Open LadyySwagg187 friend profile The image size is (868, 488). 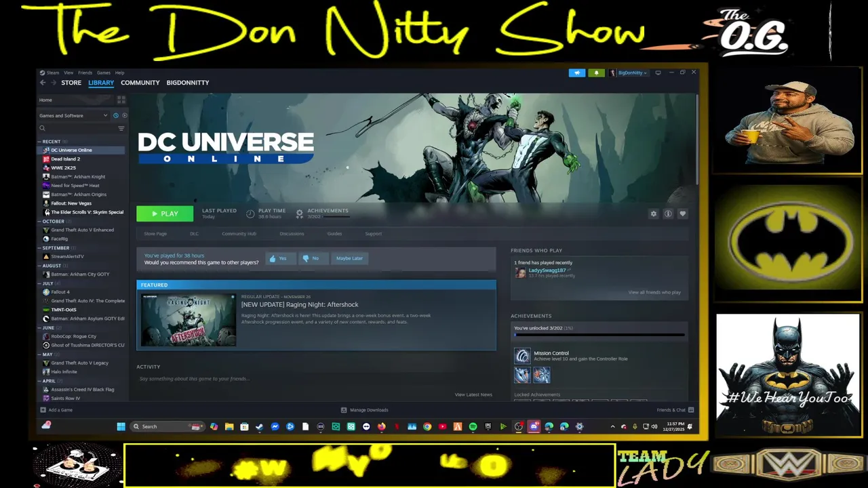pos(547,270)
